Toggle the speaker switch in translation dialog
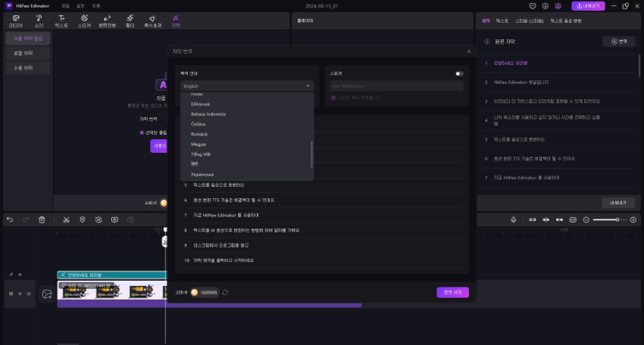 (x=458, y=73)
